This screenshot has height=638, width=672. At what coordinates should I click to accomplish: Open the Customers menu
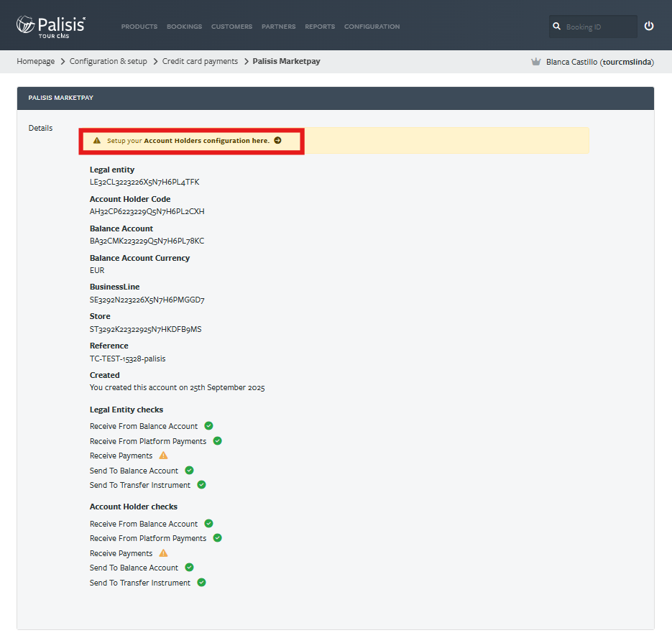point(232,27)
